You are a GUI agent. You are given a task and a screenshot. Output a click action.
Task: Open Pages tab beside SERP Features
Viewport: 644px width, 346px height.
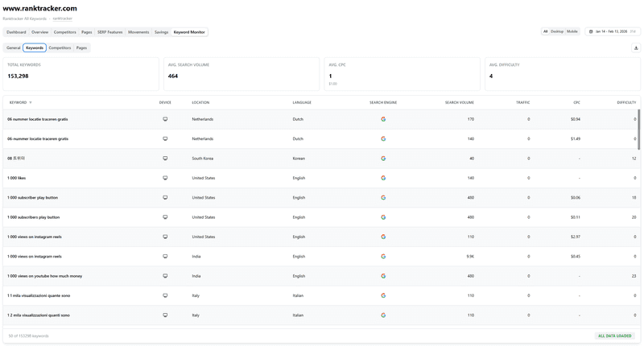(x=87, y=32)
